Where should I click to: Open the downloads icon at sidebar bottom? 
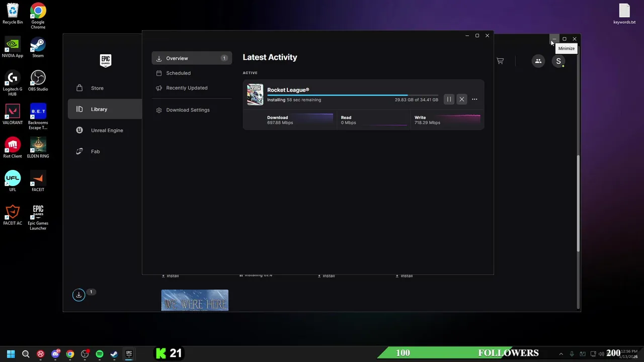pos(78,295)
